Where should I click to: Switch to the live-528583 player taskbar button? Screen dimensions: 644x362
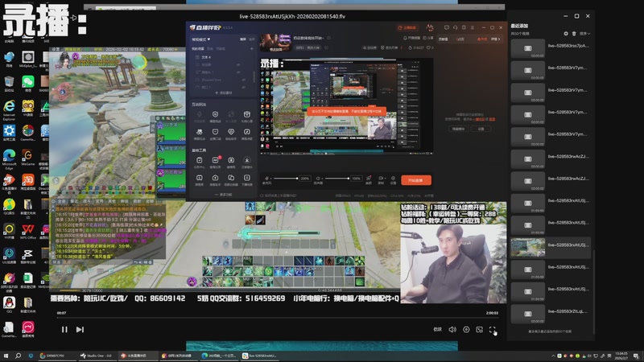pyautogui.click(x=258, y=356)
